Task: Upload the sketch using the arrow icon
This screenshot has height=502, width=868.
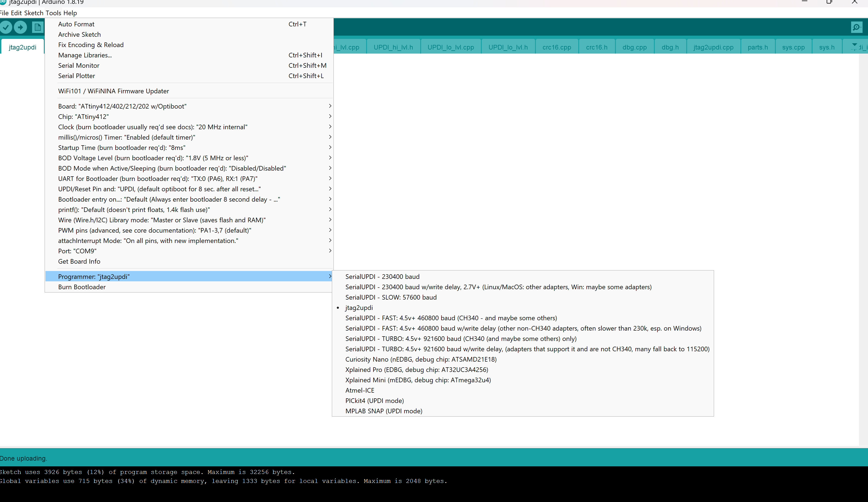Action: [x=20, y=27]
